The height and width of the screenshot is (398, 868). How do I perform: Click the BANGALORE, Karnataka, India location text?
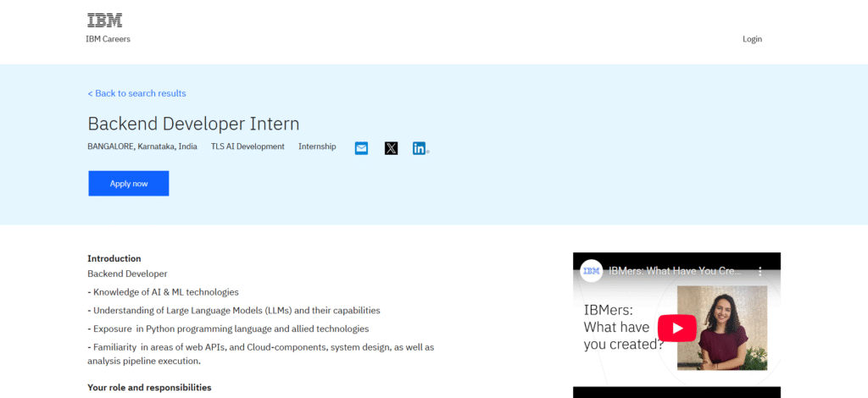click(142, 146)
